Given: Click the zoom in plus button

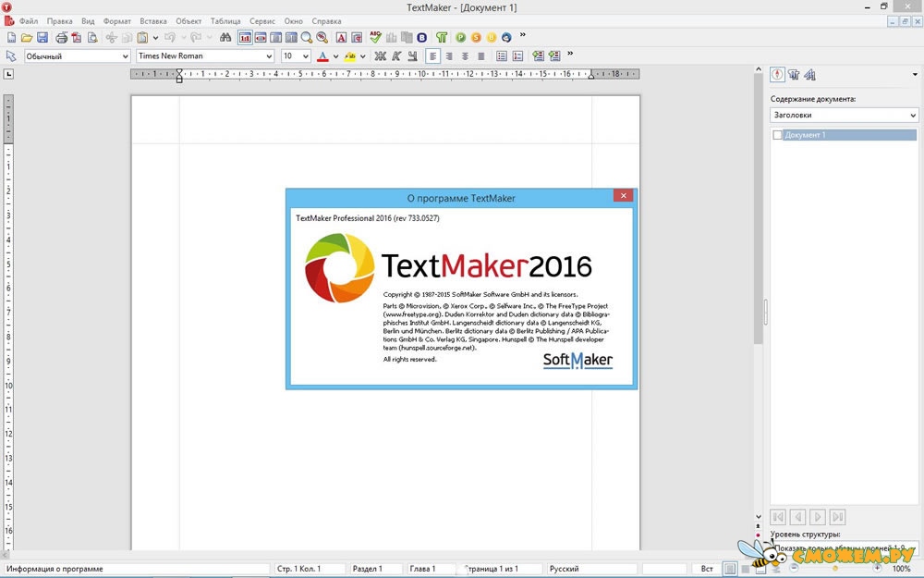Looking at the screenshot, I should tap(877, 569).
